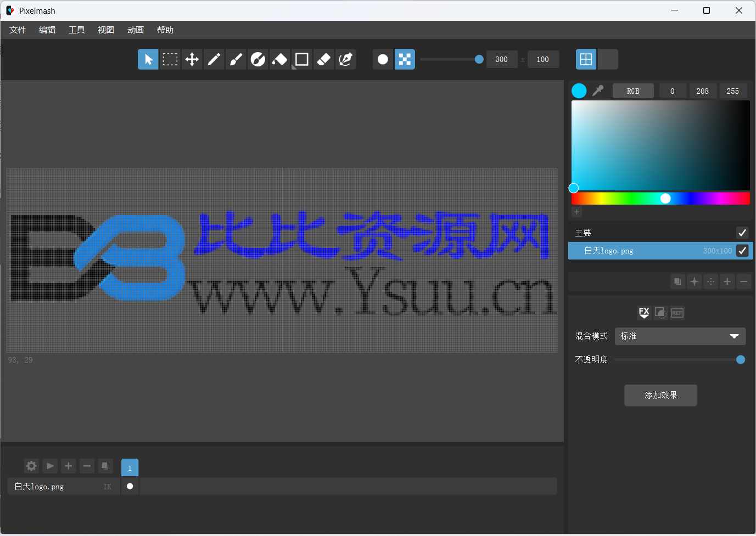
Task: Open the RGB color mode selector
Action: [633, 91]
